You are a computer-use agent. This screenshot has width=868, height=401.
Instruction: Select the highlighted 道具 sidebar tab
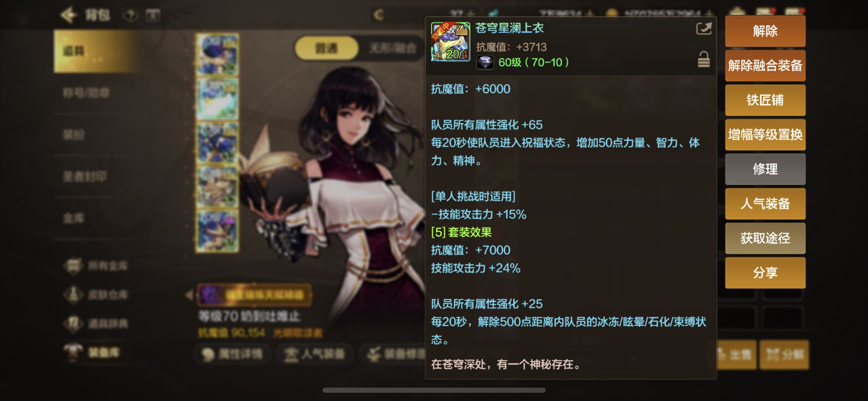[97, 51]
